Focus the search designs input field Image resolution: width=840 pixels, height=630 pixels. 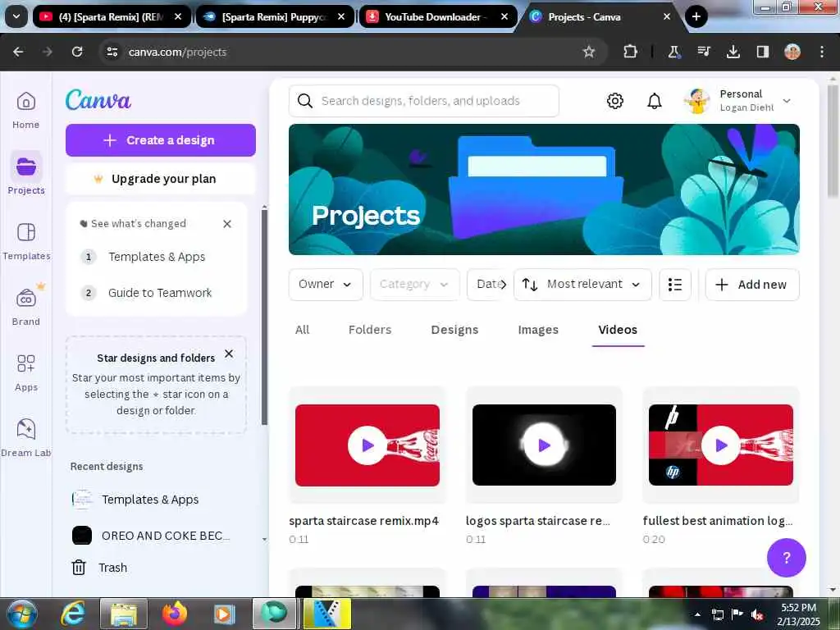tap(424, 101)
